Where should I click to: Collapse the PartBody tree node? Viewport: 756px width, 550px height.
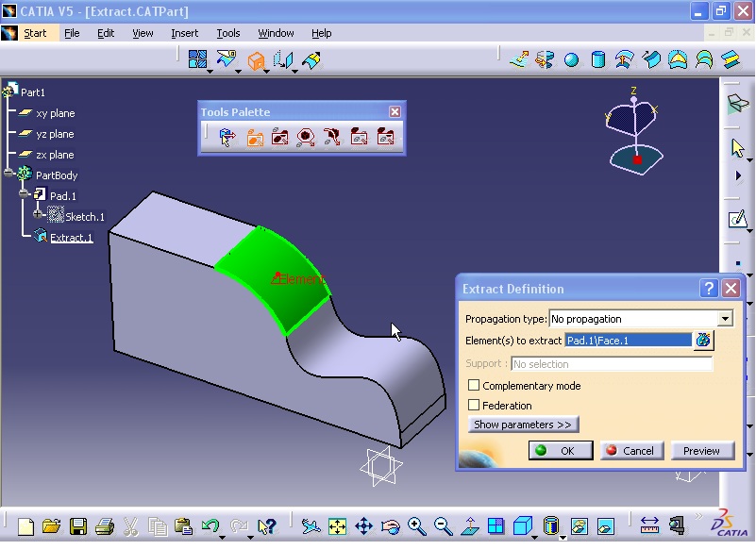tap(8, 173)
